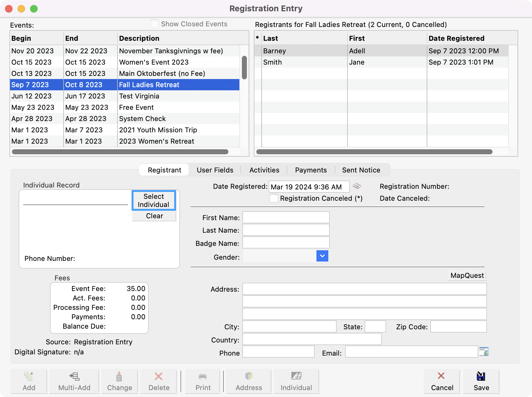This screenshot has height=397, width=532.
Task: Click the Save disk icon
Action: 481,376
